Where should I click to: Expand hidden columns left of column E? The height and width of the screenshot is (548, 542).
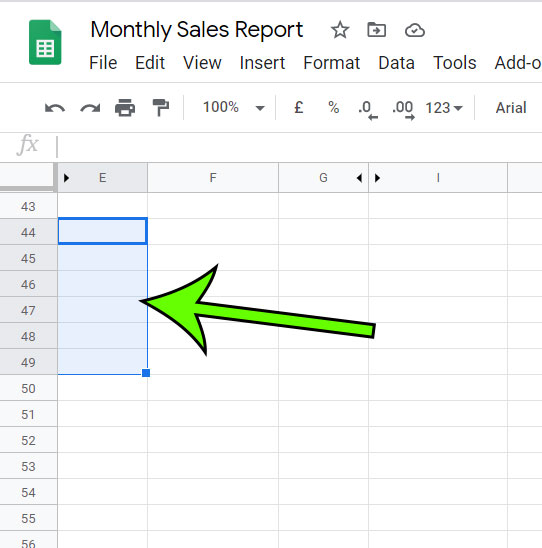[66, 178]
